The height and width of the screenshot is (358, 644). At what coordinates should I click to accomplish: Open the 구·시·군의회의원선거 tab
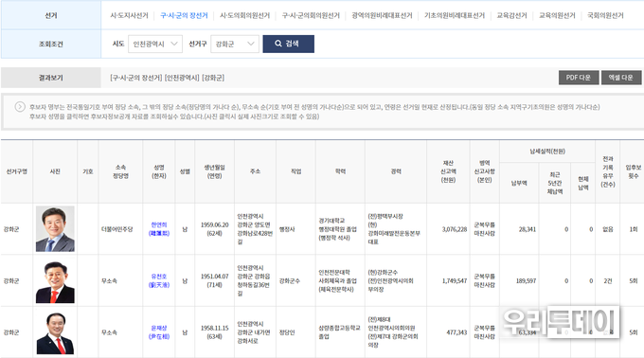pos(311,15)
